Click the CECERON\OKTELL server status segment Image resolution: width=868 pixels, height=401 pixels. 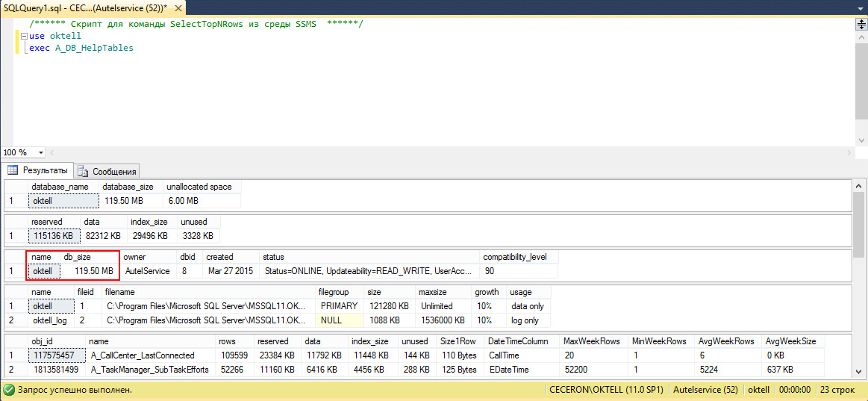606,390
